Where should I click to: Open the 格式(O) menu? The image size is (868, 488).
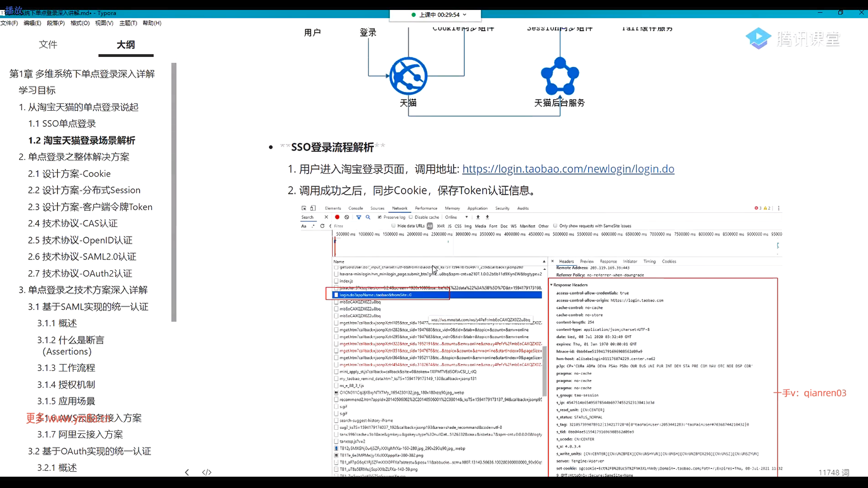[x=80, y=23]
